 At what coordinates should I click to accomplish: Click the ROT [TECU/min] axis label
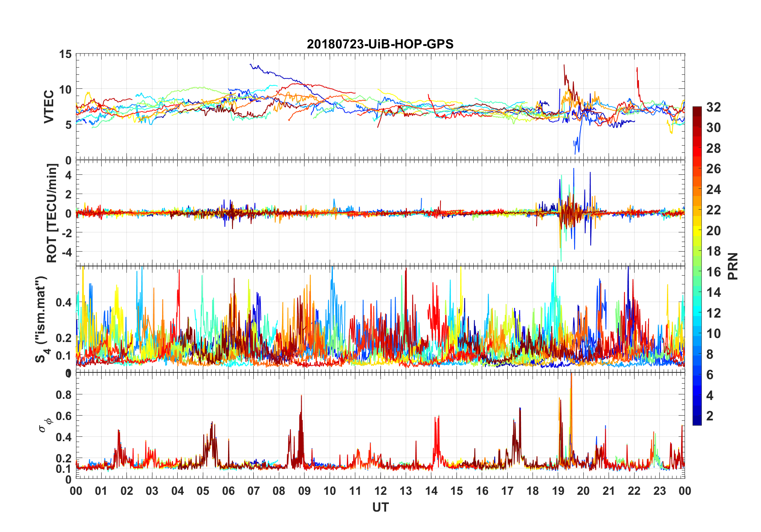coord(52,213)
